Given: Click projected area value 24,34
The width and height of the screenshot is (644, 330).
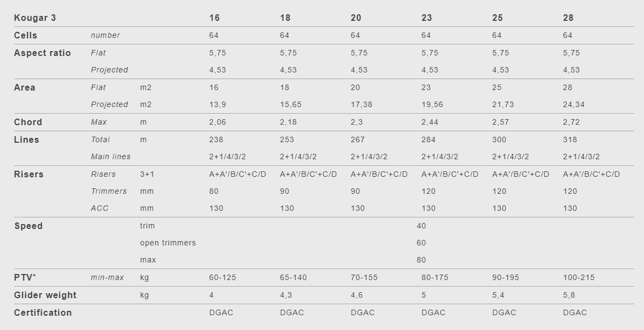Looking at the screenshot, I should pyautogui.click(x=574, y=105).
